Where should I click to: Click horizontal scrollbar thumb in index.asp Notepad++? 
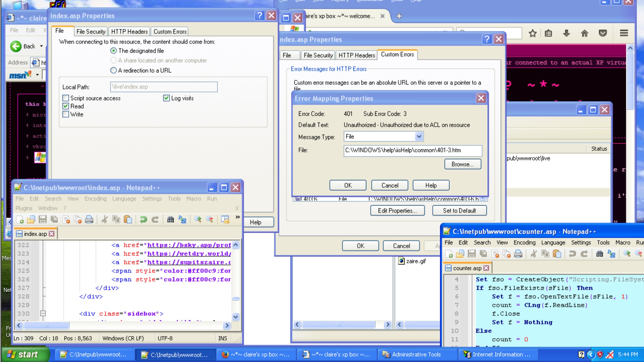[46, 325]
